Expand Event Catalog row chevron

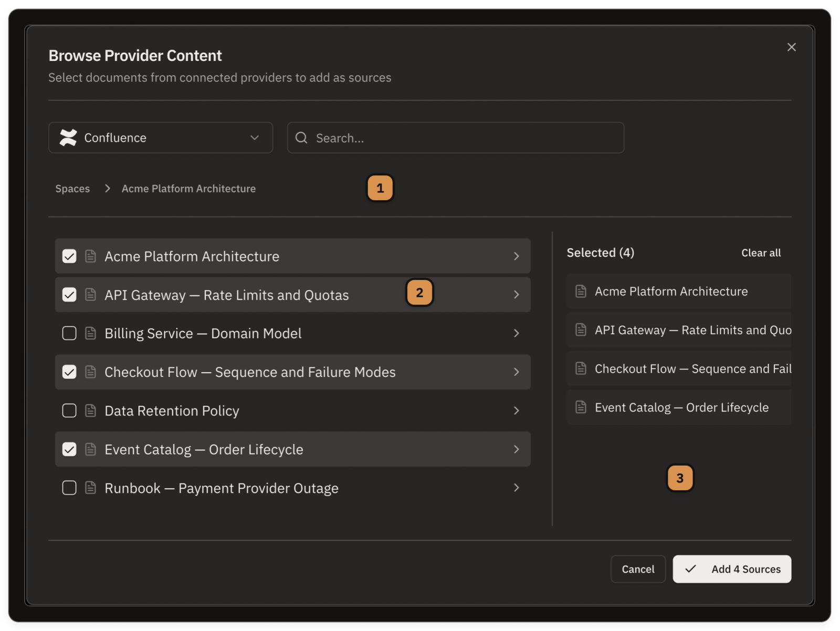pyautogui.click(x=517, y=449)
